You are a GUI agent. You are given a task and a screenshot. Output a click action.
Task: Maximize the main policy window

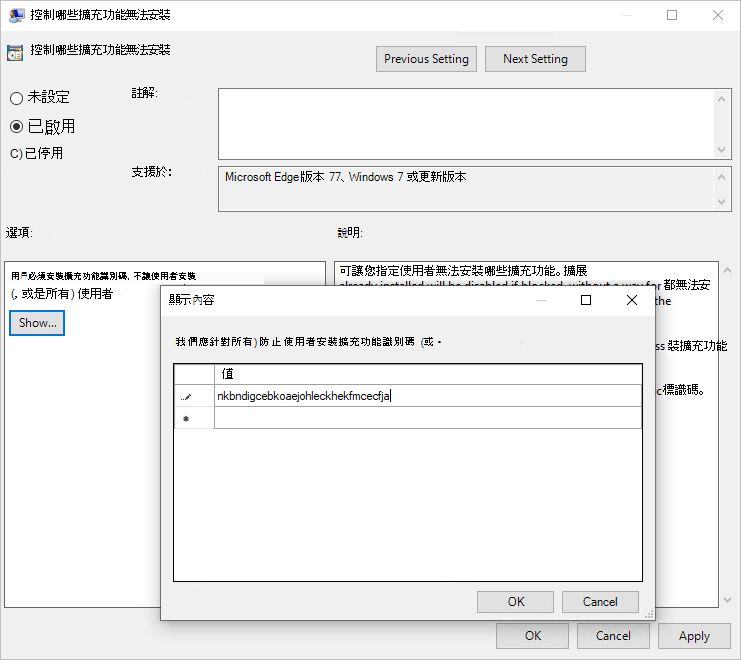point(672,15)
